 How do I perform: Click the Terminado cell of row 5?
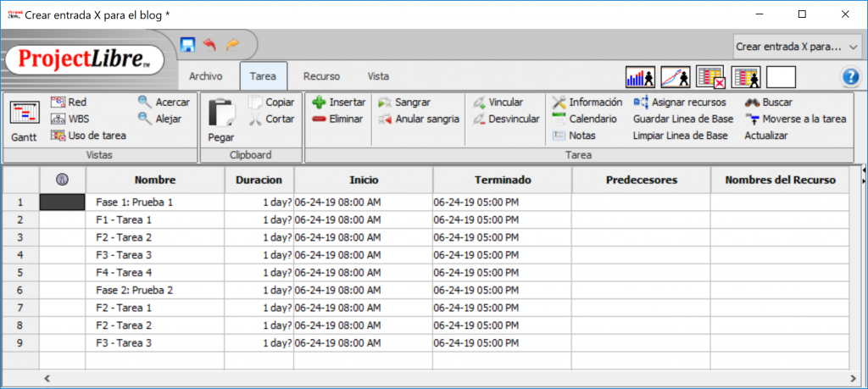tap(502, 272)
